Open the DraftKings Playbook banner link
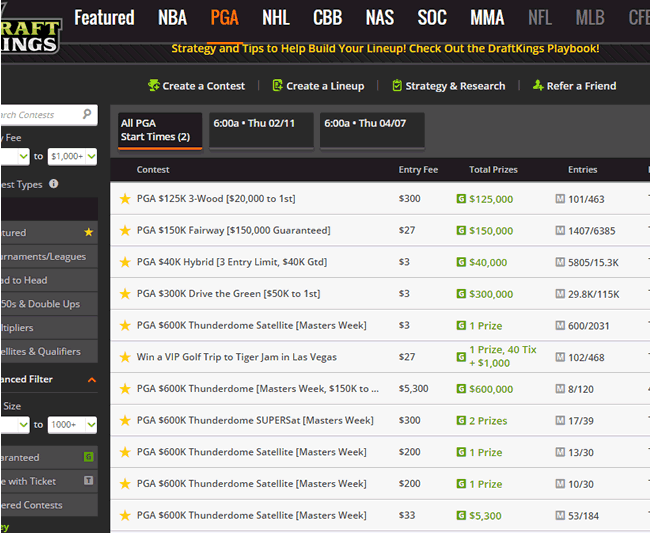The image size is (650, 533). [385, 48]
